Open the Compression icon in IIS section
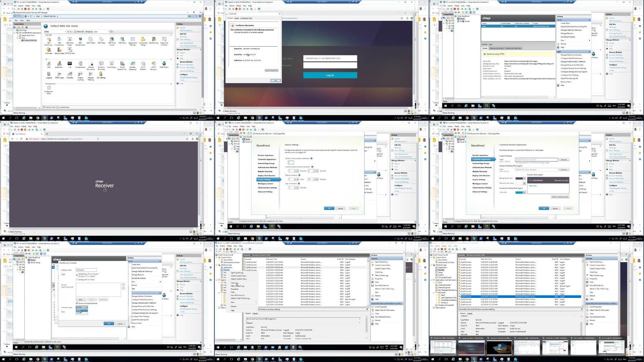 coord(80,65)
